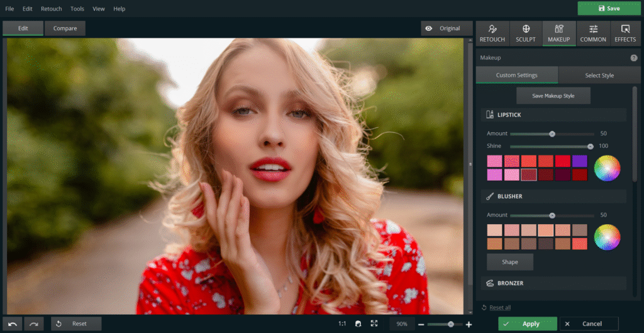The height and width of the screenshot is (333, 644).
Task: Open the Tools menu
Action: (x=77, y=9)
